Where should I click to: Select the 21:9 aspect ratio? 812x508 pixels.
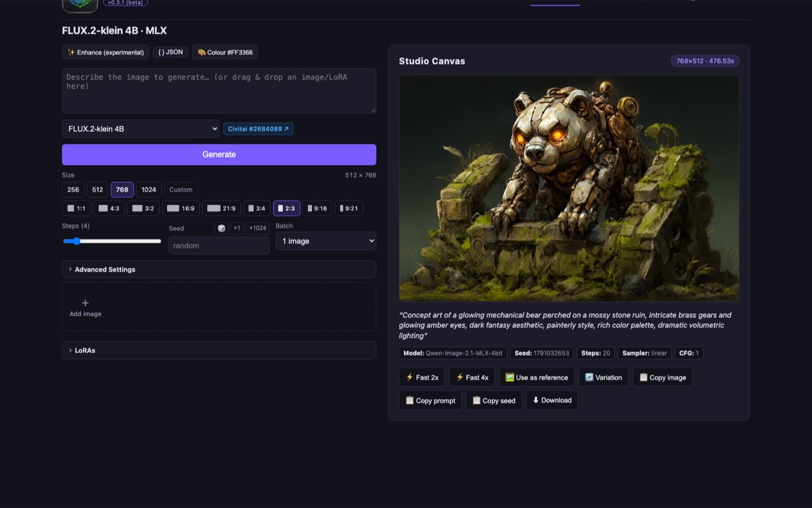point(221,208)
